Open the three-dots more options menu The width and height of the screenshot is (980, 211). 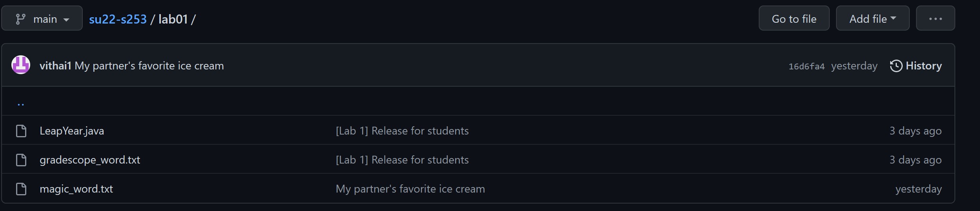(x=935, y=19)
